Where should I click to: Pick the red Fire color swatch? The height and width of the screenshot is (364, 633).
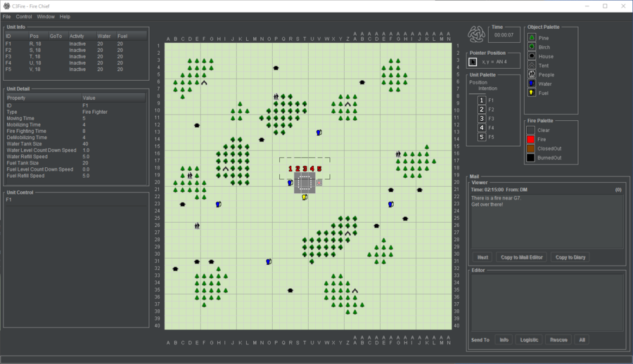(x=532, y=140)
